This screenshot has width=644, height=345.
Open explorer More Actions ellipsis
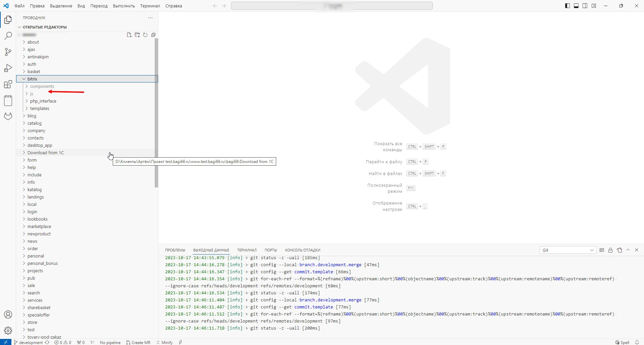point(150,18)
